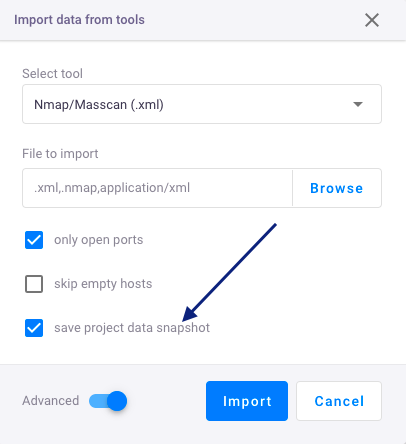
Task: Click the 'skip empty hosts' label text
Action: click(x=103, y=284)
